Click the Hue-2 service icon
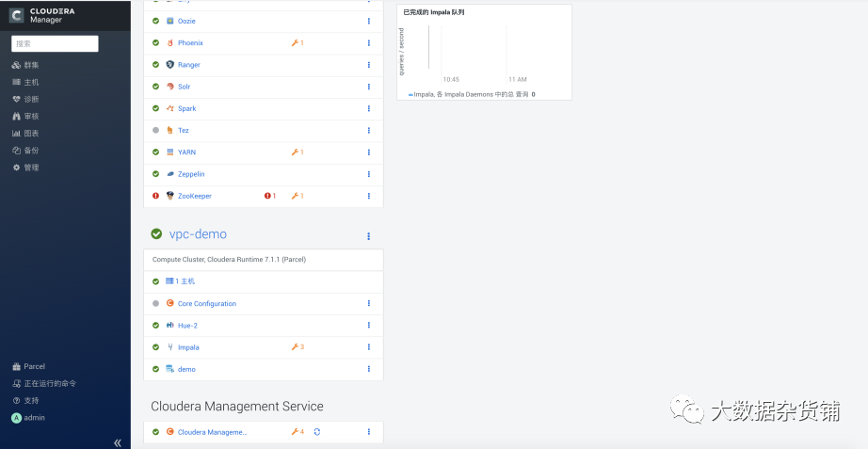Image resolution: width=868 pixels, height=449 pixels. click(170, 325)
